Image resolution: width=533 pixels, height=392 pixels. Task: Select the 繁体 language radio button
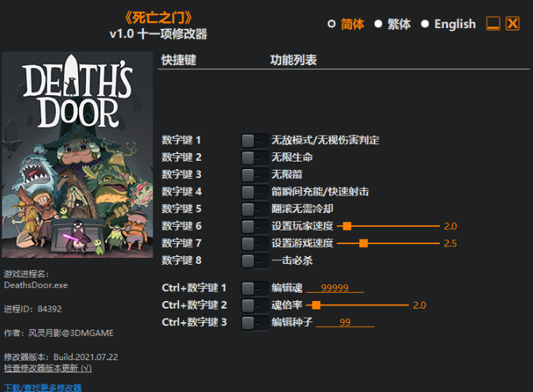tap(378, 24)
